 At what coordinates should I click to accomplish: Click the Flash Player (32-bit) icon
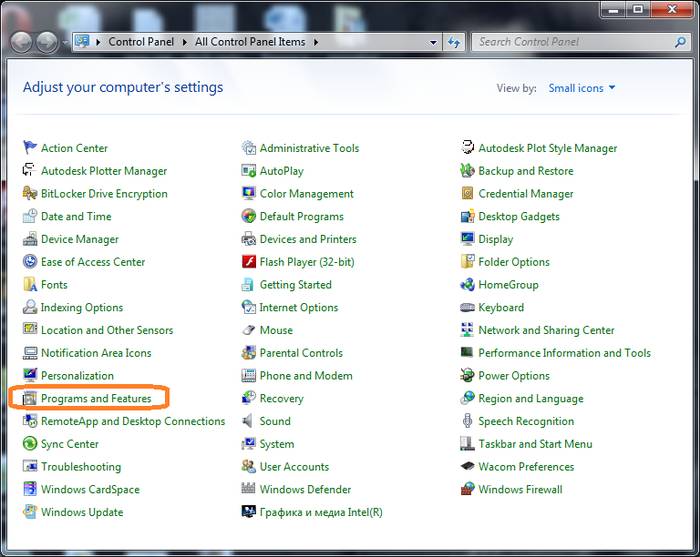249,262
